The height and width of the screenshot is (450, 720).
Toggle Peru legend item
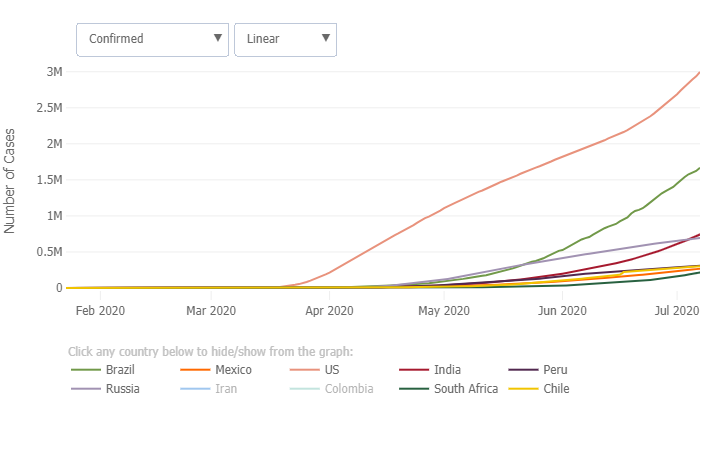click(x=555, y=370)
